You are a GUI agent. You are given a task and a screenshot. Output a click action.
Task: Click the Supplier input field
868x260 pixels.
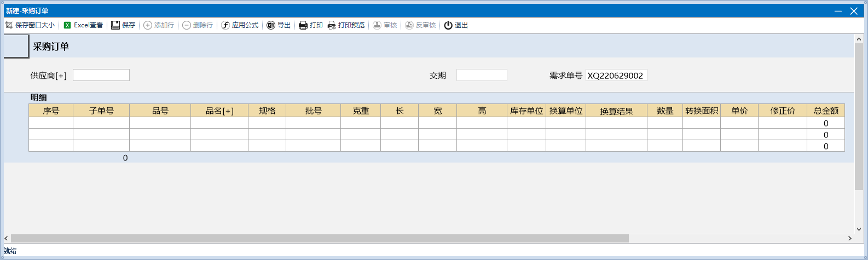tap(101, 75)
